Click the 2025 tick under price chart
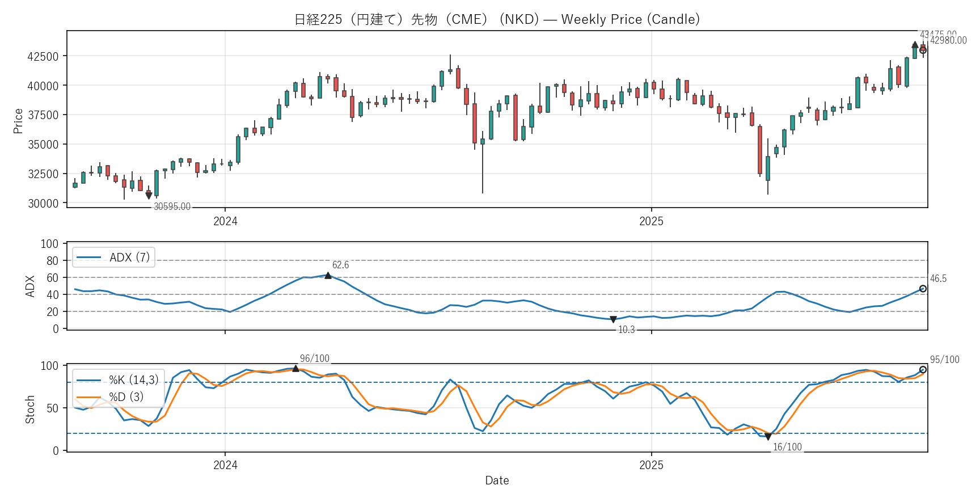This screenshot has height=498, width=980. [651, 221]
